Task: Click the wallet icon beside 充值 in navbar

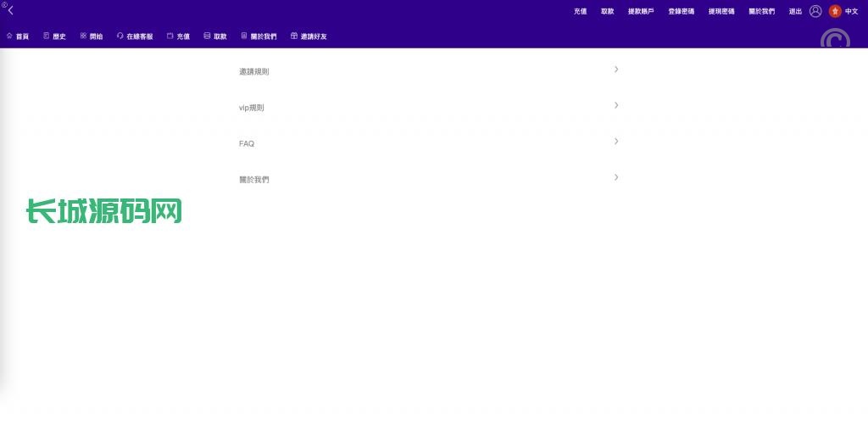Action: coord(170,36)
